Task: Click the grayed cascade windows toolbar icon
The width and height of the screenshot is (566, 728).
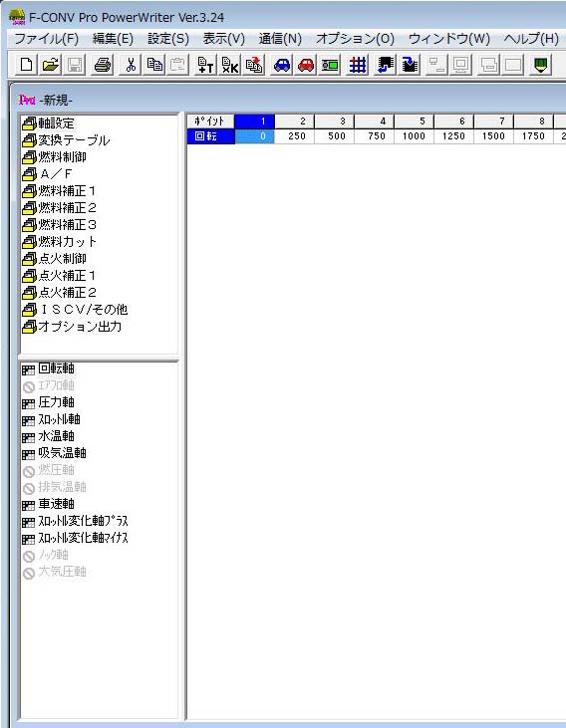Action: [x=436, y=65]
